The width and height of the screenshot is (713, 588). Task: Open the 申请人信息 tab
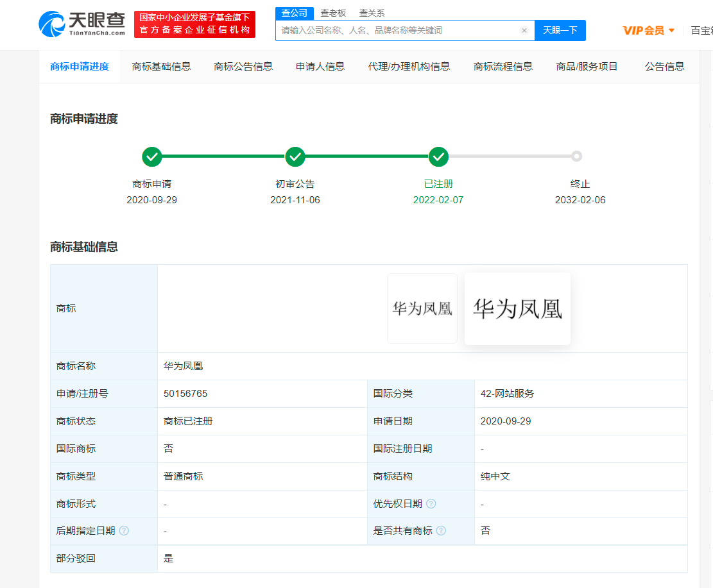pyautogui.click(x=320, y=66)
